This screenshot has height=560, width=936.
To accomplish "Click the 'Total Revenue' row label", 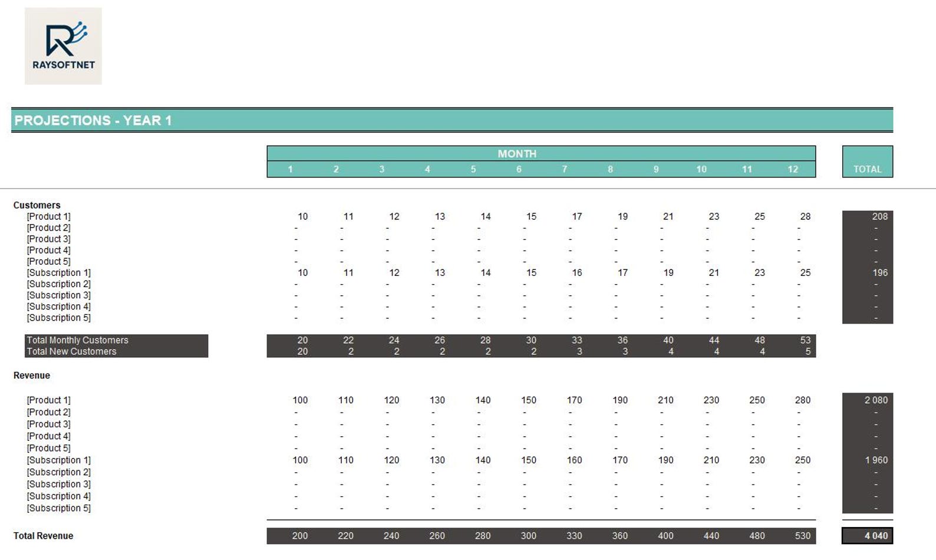I will [43, 536].
